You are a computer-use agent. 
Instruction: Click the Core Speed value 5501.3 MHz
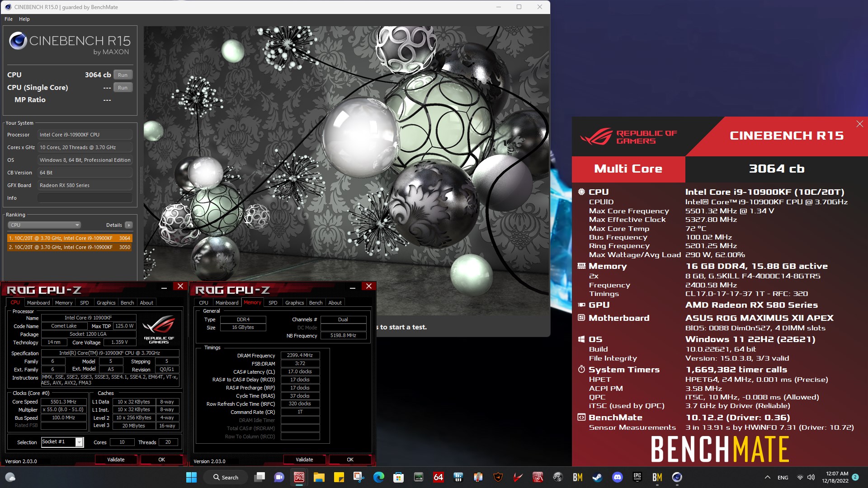(64, 402)
